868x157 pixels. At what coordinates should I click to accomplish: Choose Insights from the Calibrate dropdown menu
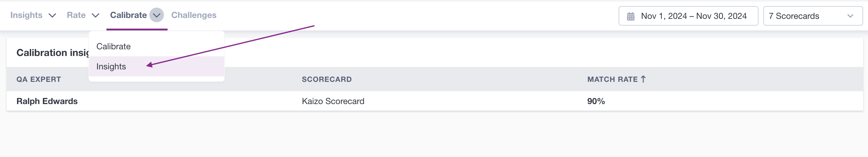pos(111,66)
